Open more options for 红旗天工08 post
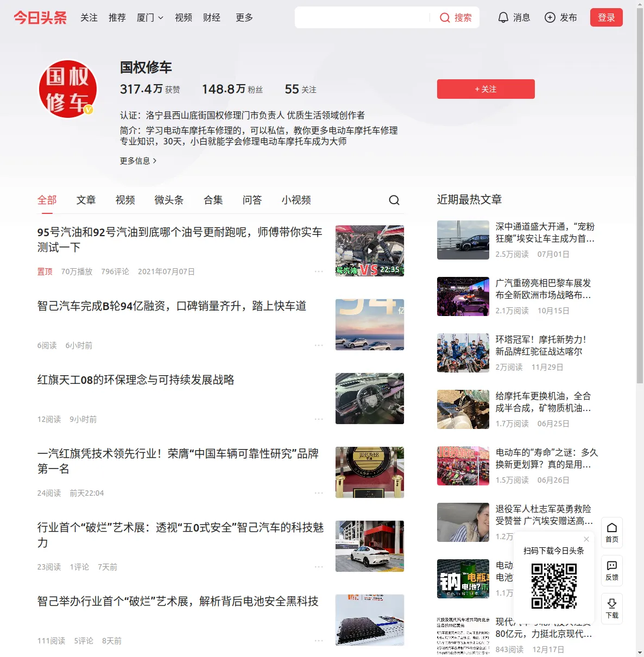This screenshot has width=644, height=657. [x=319, y=419]
